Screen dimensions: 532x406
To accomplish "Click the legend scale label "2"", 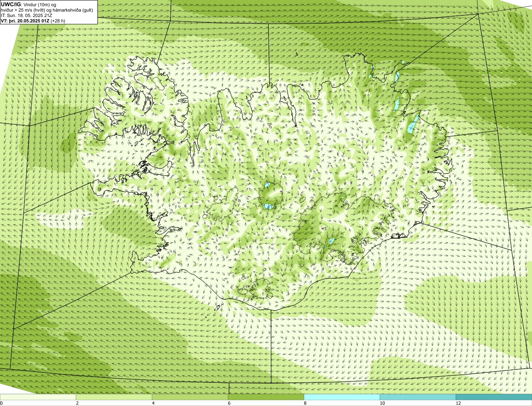I will coord(77,403).
